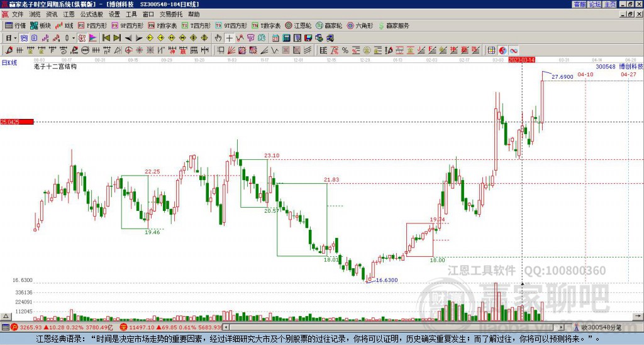The height and width of the screenshot is (345, 644).
Task: Open the calculator icon
Action: coord(286,38)
